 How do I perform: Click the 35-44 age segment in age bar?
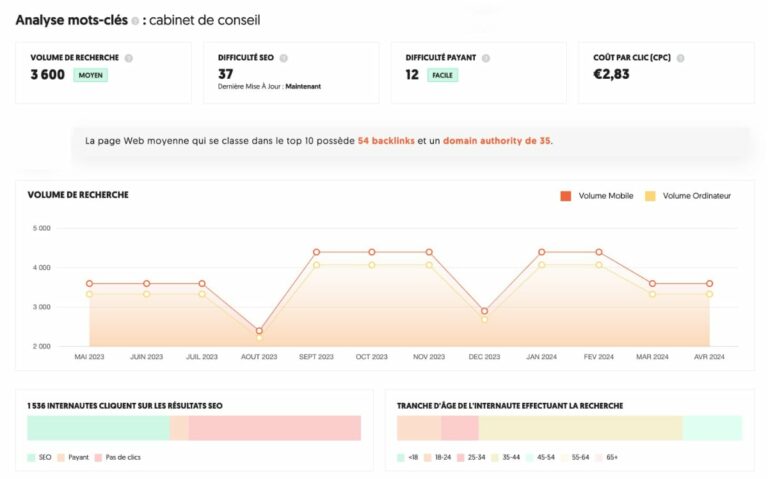(x=580, y=428)
